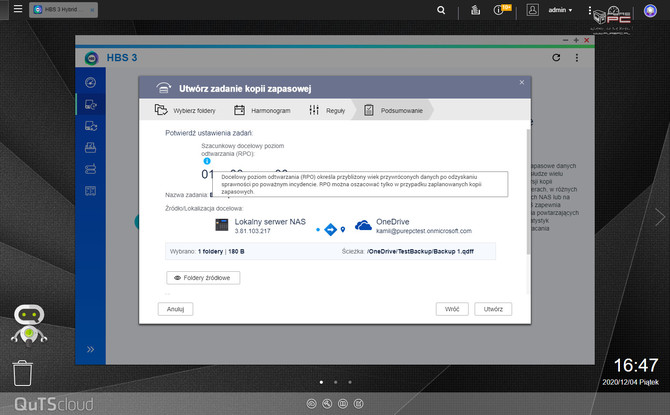Refresh HBS 3 using the reload icon

coord(556,57)
